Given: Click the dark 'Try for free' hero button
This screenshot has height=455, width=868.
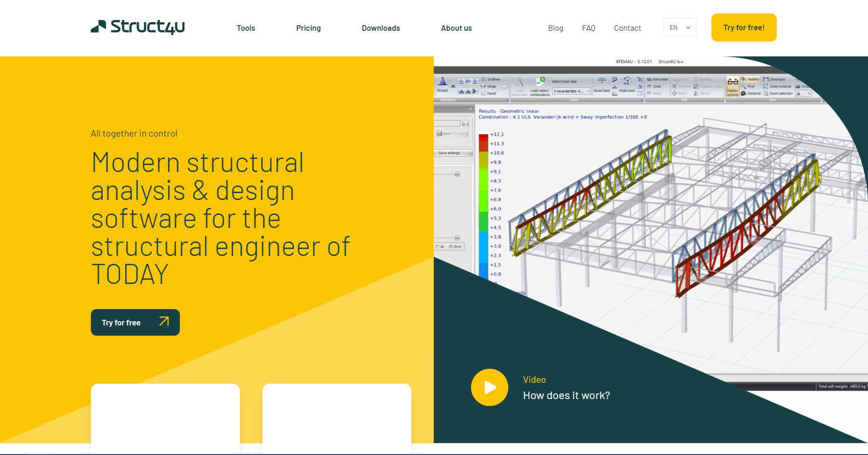Looking at the screenshot, I should pyautogui.click(x=135, y=322).
